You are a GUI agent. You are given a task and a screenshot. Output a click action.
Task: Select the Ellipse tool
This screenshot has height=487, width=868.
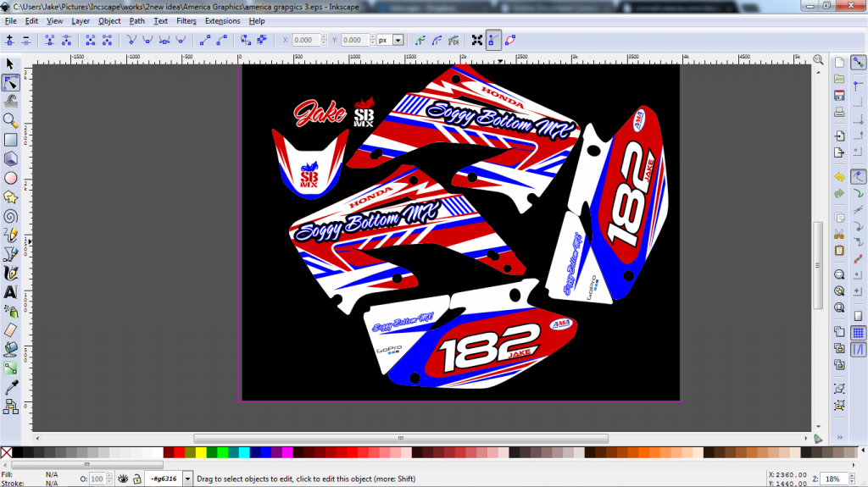(10, 178)
